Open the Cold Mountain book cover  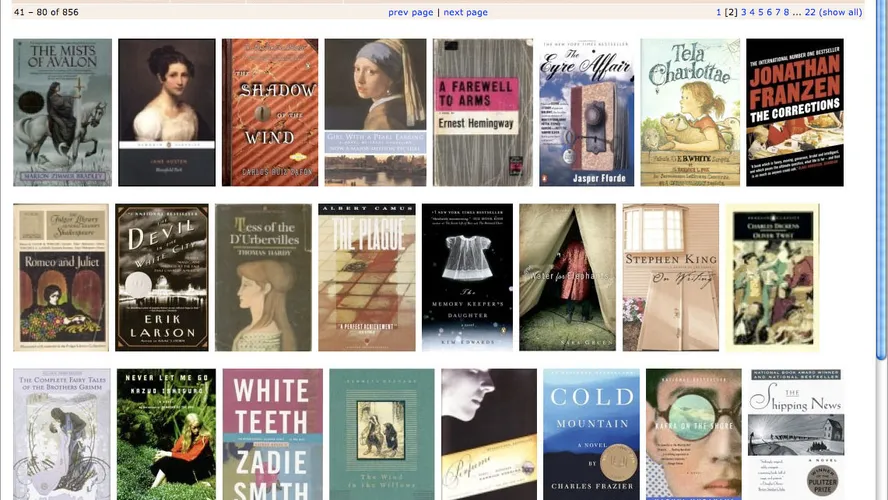tap(591, 434)
